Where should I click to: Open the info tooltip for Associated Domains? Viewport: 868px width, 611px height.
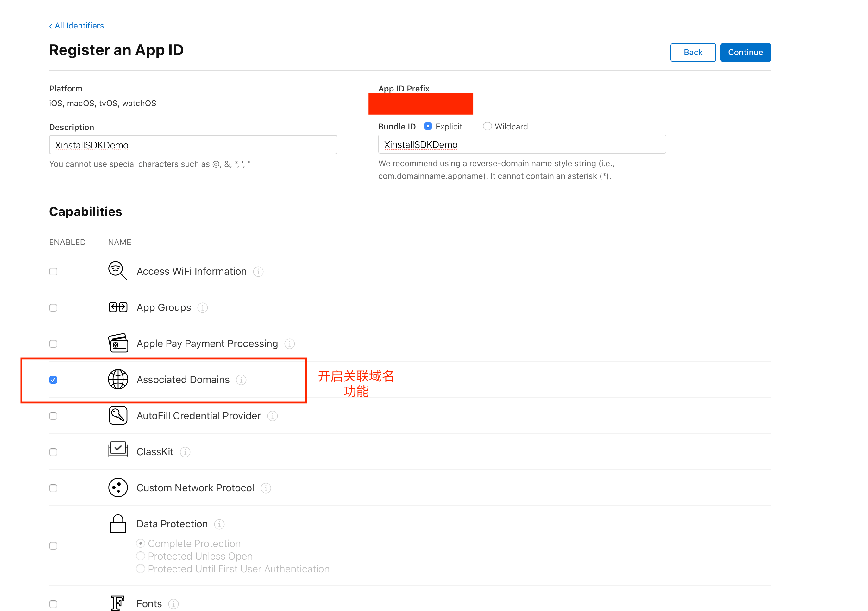tap(241, 380)
